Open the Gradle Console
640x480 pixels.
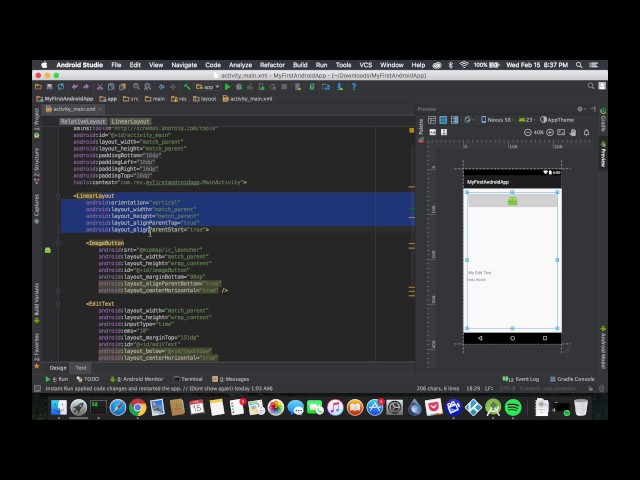[x=572, y=379]
